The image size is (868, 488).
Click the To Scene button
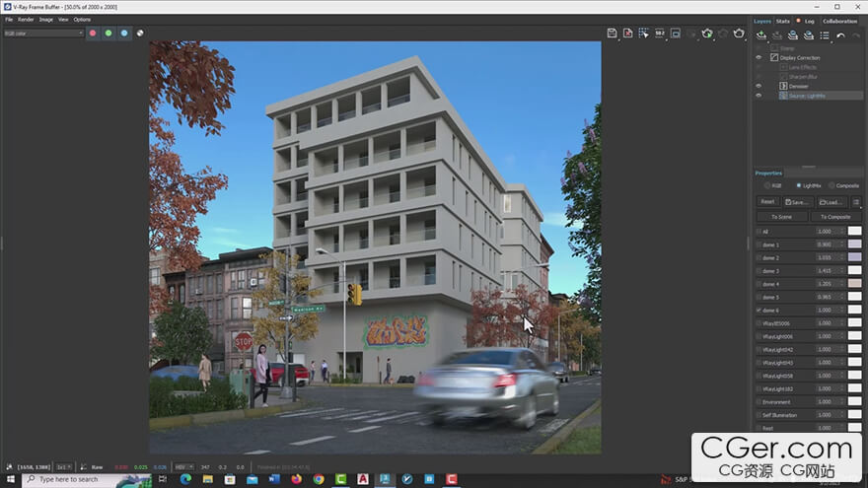(x=781, y=217)
